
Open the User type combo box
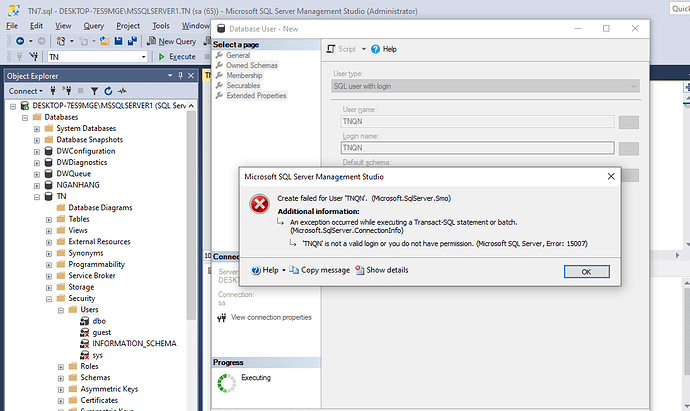point(485,86)
